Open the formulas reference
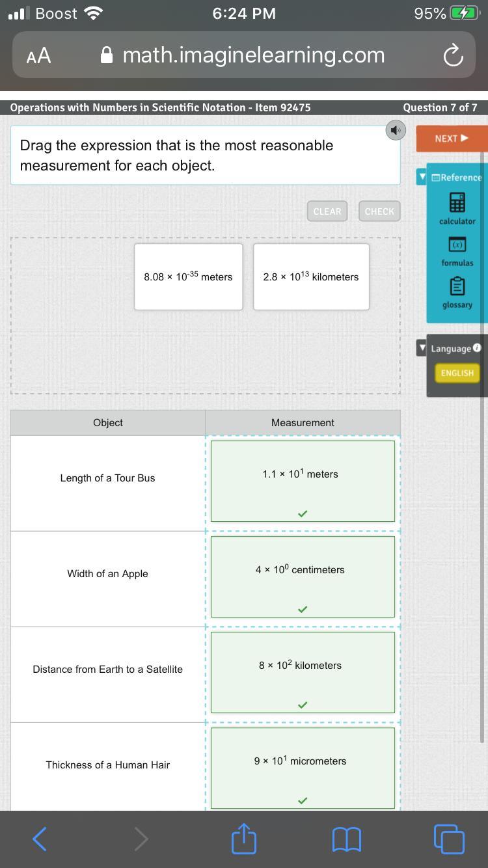This screenshot has width=488, height=868. (457, 251)
